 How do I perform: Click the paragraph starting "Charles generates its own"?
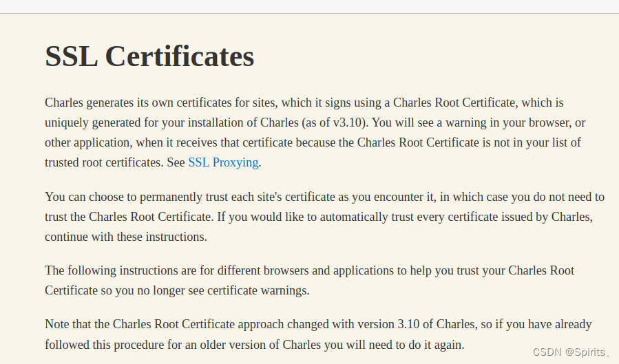[x=315, y=133]
